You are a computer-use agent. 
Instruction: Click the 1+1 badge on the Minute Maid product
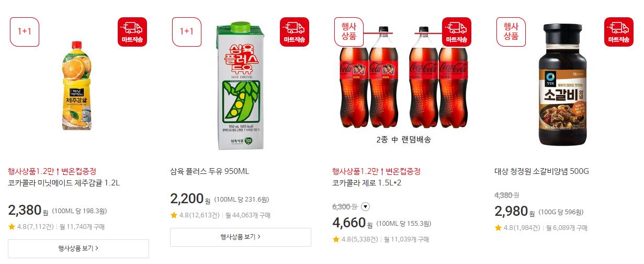25,32
